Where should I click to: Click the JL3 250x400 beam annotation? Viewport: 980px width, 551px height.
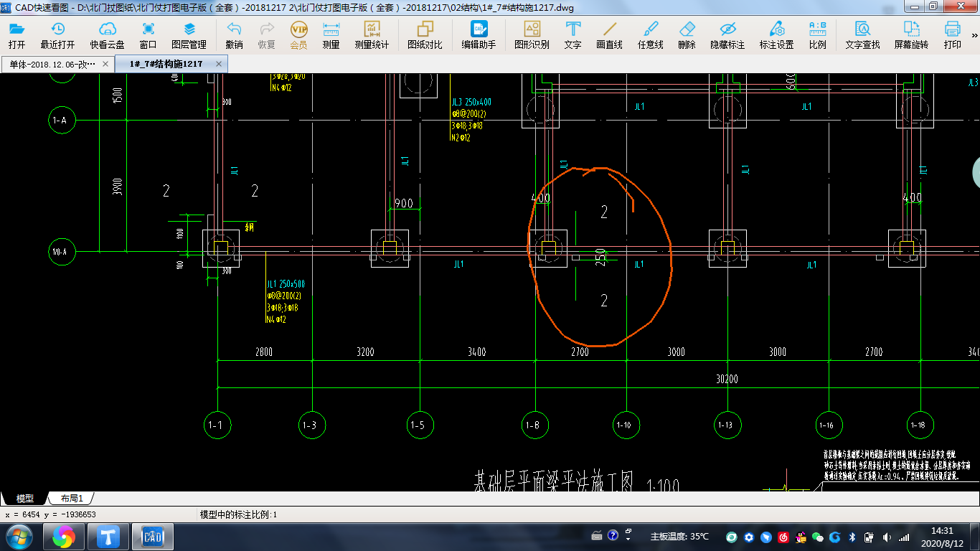click(x=471, y=103)
